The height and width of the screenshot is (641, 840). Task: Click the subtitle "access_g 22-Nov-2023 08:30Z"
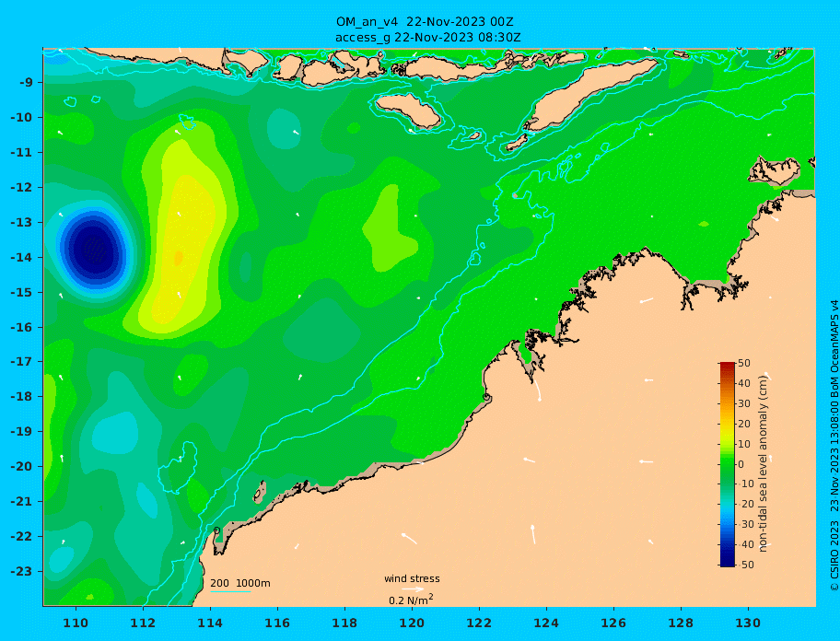tap(427, 38)
